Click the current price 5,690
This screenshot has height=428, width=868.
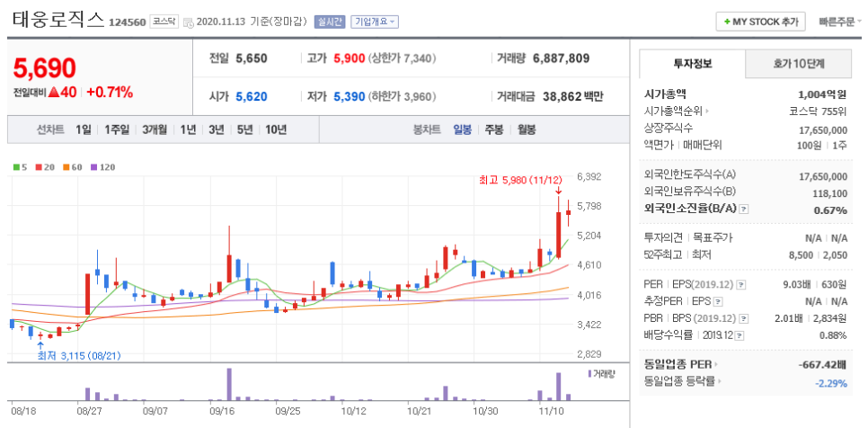[44, 68]
